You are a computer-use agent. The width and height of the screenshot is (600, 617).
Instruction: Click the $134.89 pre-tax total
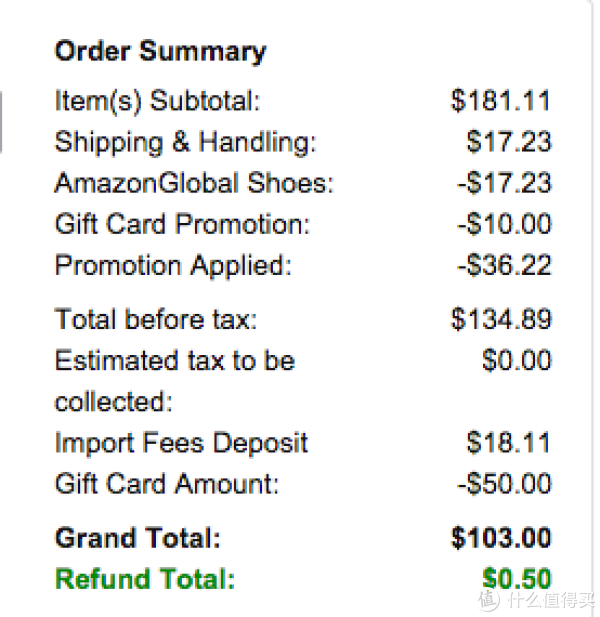[501, 319]
